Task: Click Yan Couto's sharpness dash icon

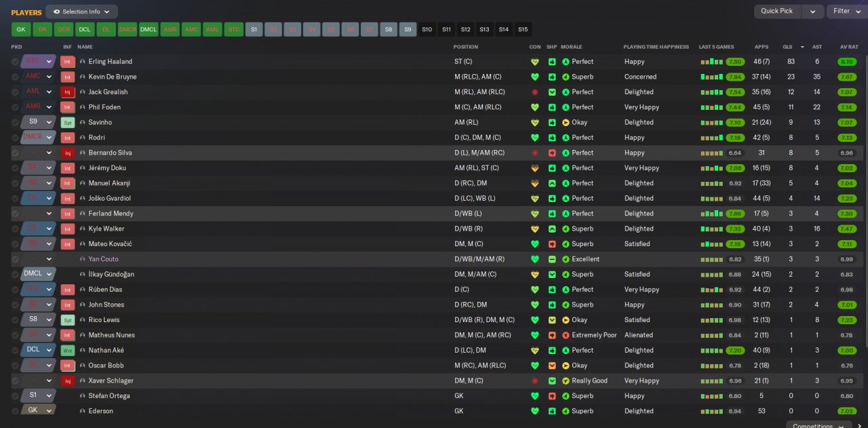Action: 552,259
